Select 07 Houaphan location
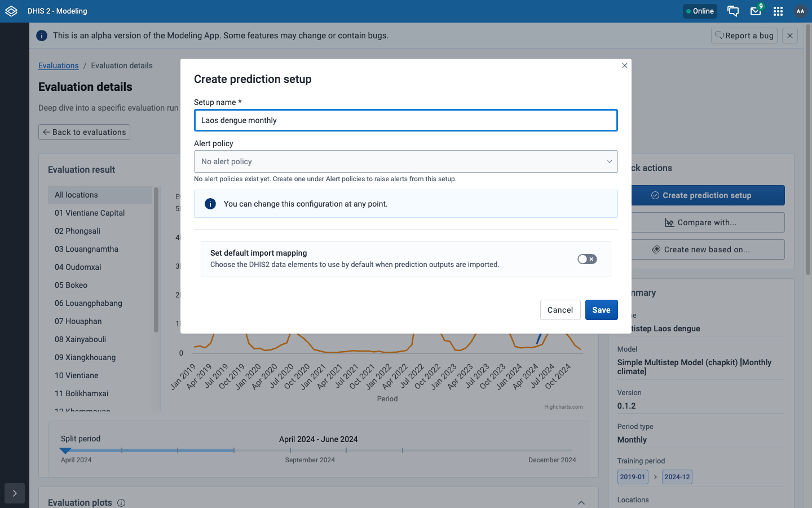812x508 pixels. [100, 321]
